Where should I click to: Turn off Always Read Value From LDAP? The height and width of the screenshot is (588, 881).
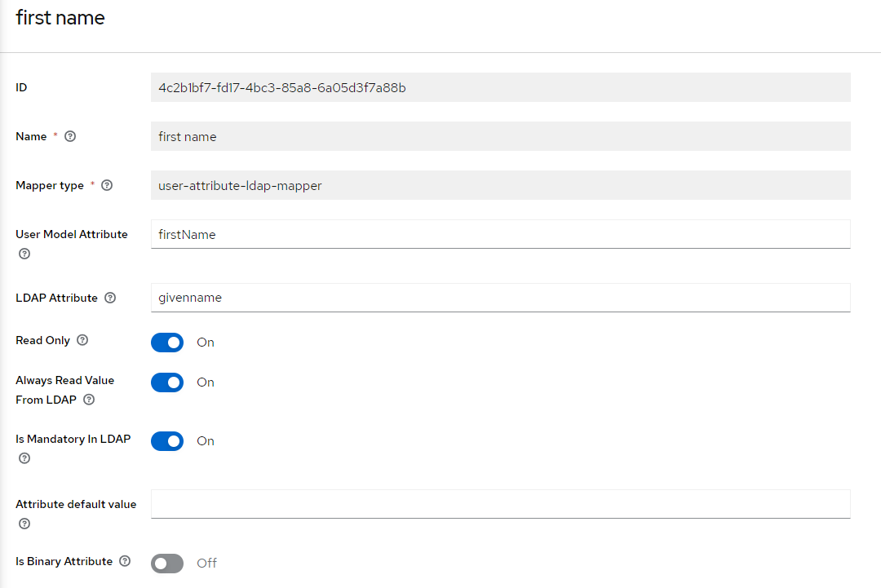(167, 382)
